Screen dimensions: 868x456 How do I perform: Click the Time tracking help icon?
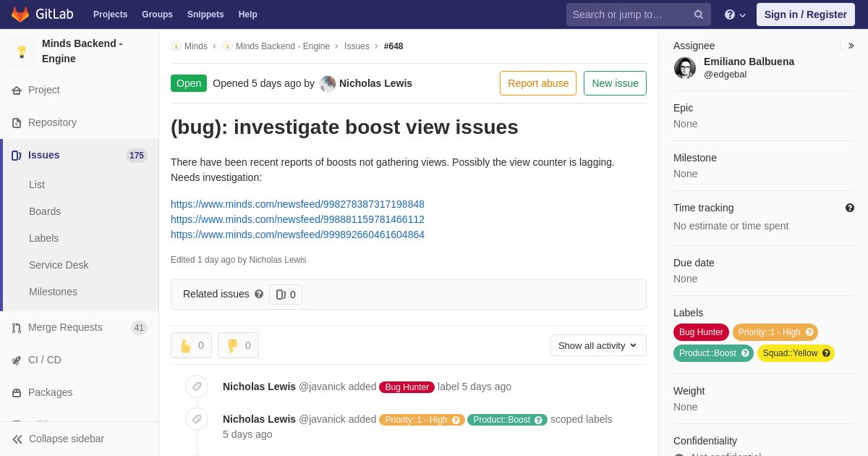point(850,208)
